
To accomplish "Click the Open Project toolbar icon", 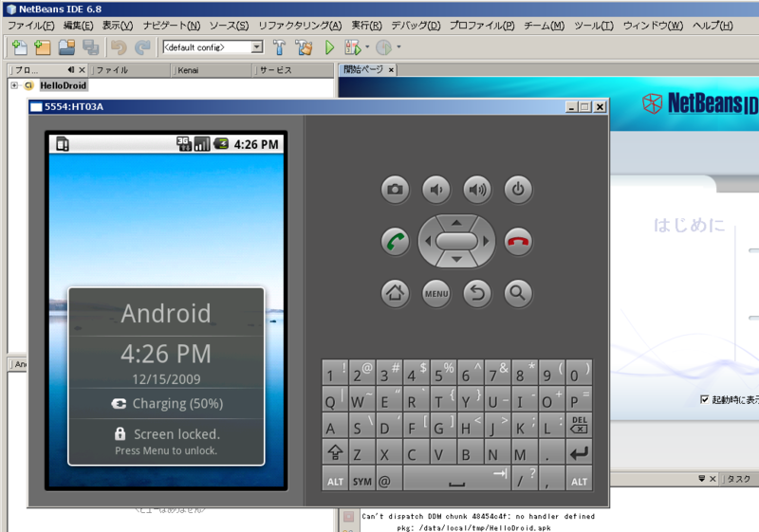I will [x=66, y=46].
